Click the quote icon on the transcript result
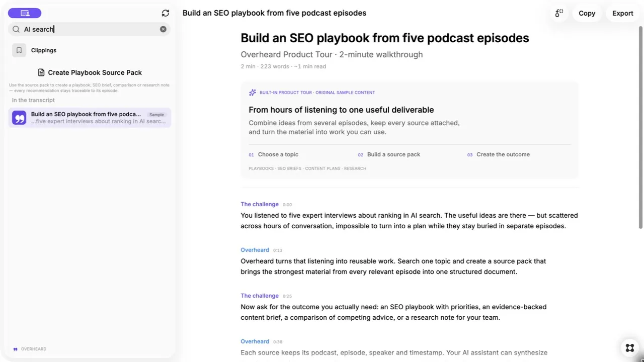Viewport: 644px width, 362px height. click(19, 118)
